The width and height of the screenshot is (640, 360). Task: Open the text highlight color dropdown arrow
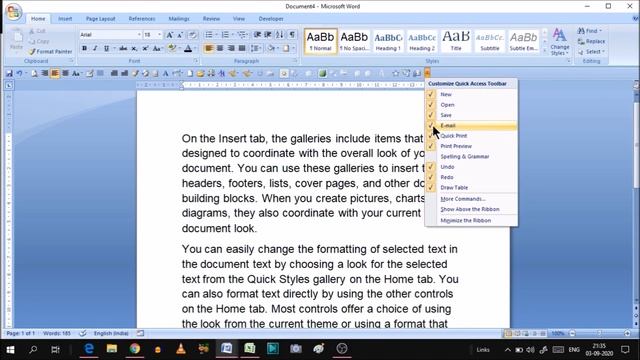tap(179, 48)
